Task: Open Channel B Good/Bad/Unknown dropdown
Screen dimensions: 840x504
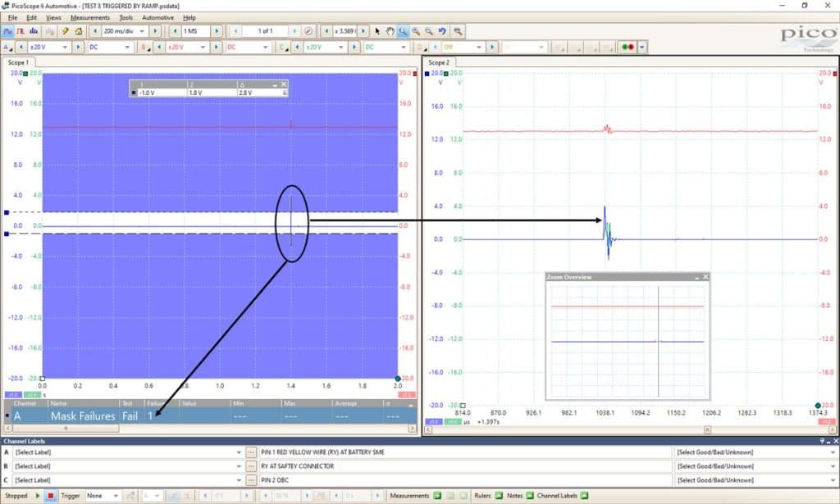Action: pyautogui.click(x=833, y=466)
